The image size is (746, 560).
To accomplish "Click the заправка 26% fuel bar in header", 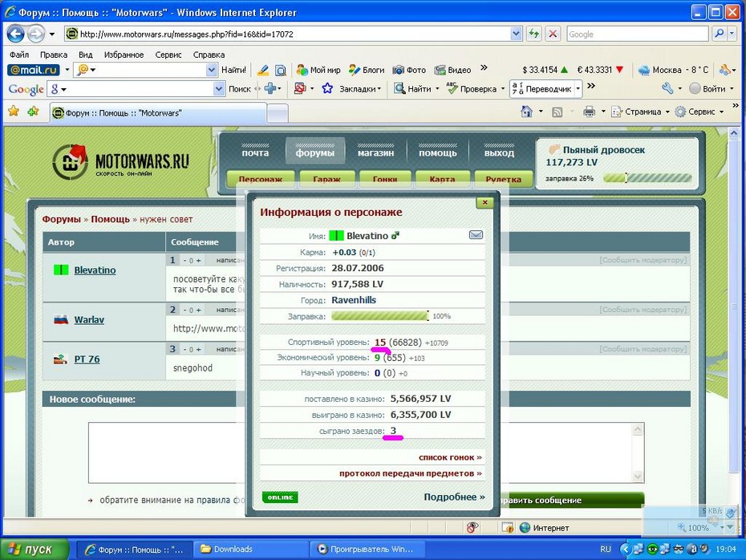I will click(x=647, y=178).
